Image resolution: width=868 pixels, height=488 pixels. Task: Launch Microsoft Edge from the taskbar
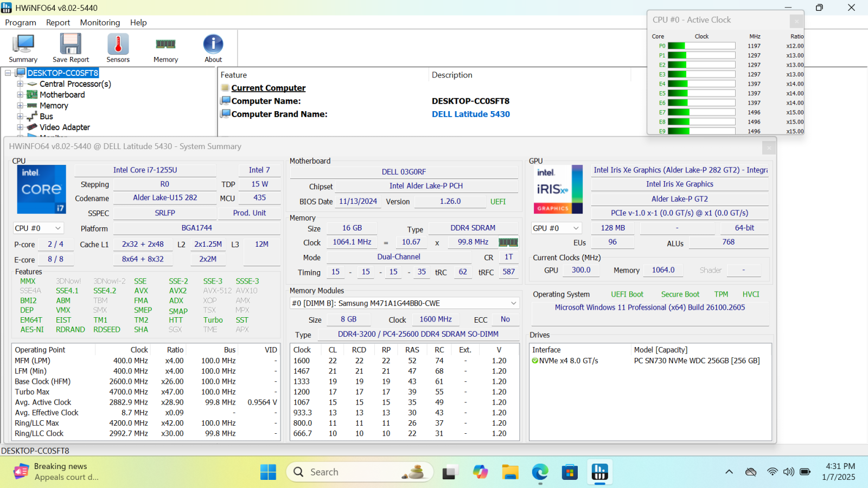pos(540,472)
